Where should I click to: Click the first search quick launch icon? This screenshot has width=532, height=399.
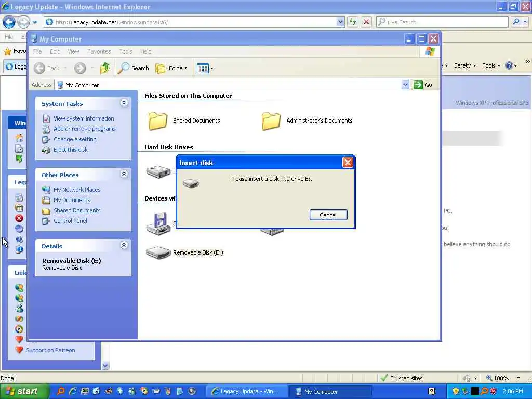[x=61, y=391]
